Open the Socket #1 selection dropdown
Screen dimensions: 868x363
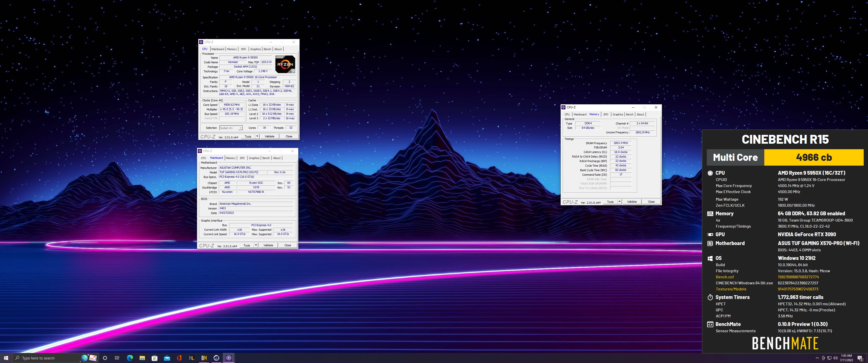(x=231, y=128)
